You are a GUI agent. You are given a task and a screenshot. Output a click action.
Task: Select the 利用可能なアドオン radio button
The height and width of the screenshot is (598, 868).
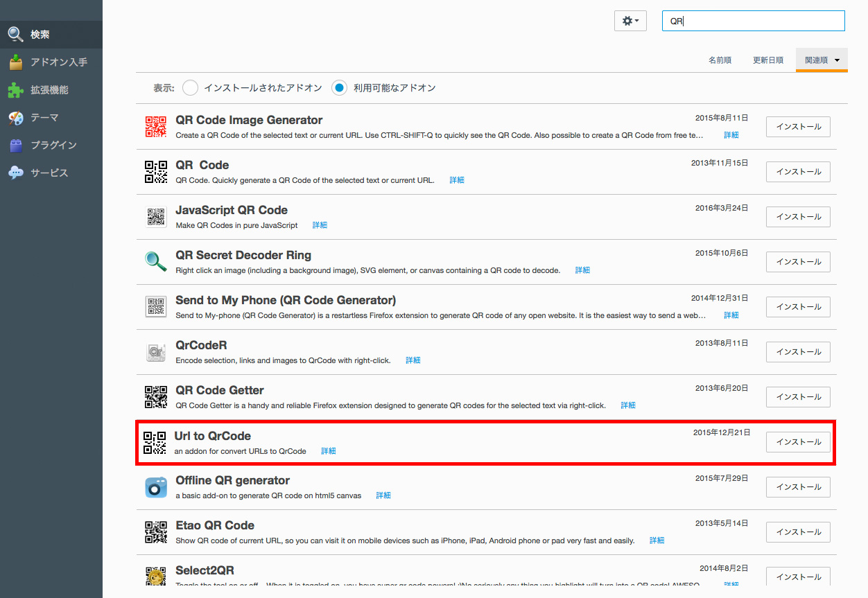coord(340,88)
